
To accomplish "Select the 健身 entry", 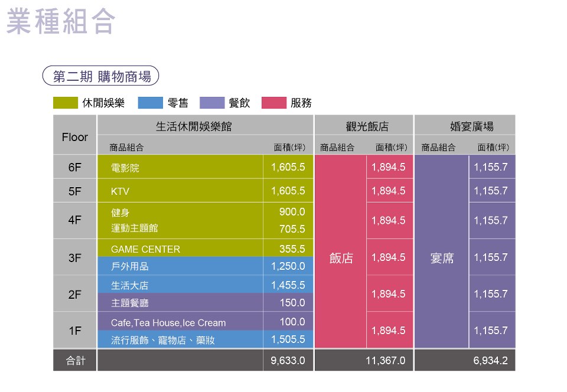I will click(x=120, y=213).
